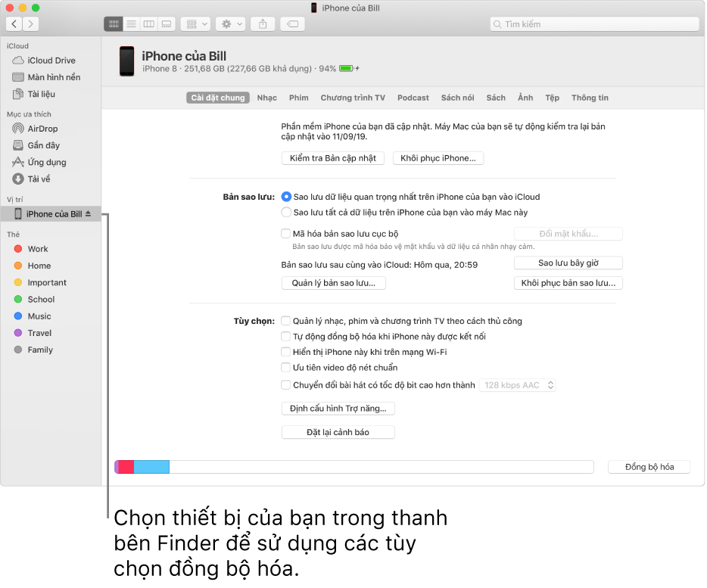Select the red Work tag
The height and width of the screenshot is (588, 707).
point(31,249)
